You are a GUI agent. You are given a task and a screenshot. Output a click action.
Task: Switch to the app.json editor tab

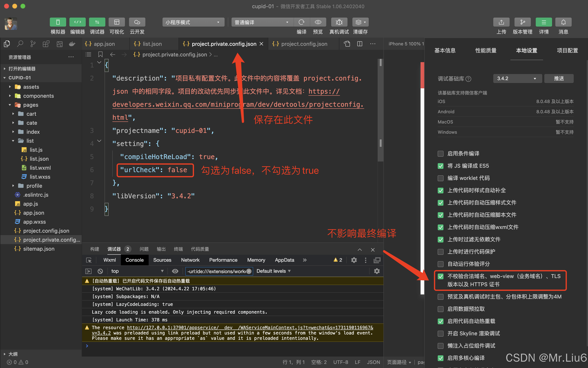(x=104, y=44)
